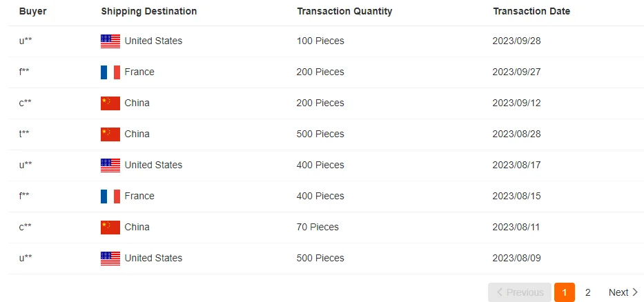Screen dimensions: 644x302
Task: Click the France flag in the 2023/09/27 row
Action: click(110, 72)
